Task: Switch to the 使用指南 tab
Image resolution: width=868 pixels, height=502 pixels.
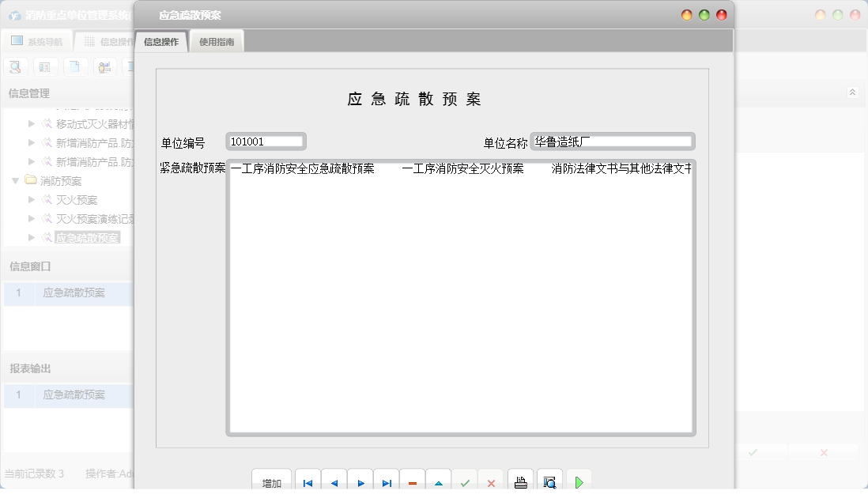Action: click(215, 40)
